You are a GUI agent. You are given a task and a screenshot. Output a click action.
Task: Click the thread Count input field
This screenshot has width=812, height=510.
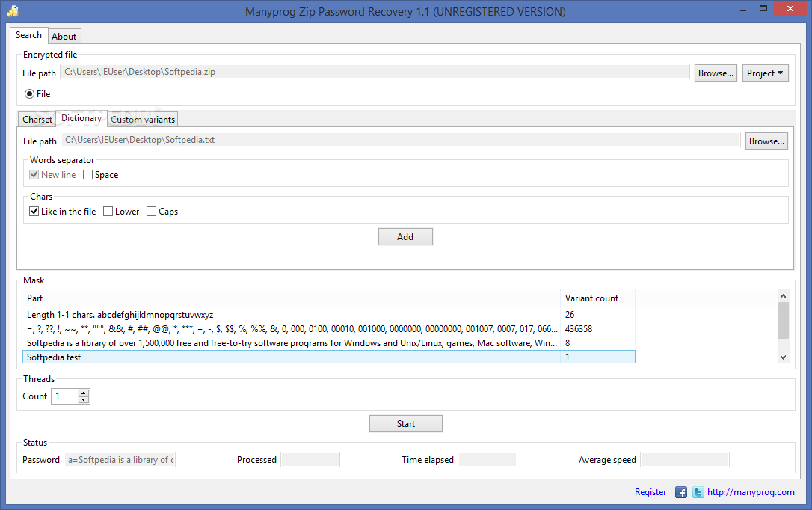click(x=65, y=396)
